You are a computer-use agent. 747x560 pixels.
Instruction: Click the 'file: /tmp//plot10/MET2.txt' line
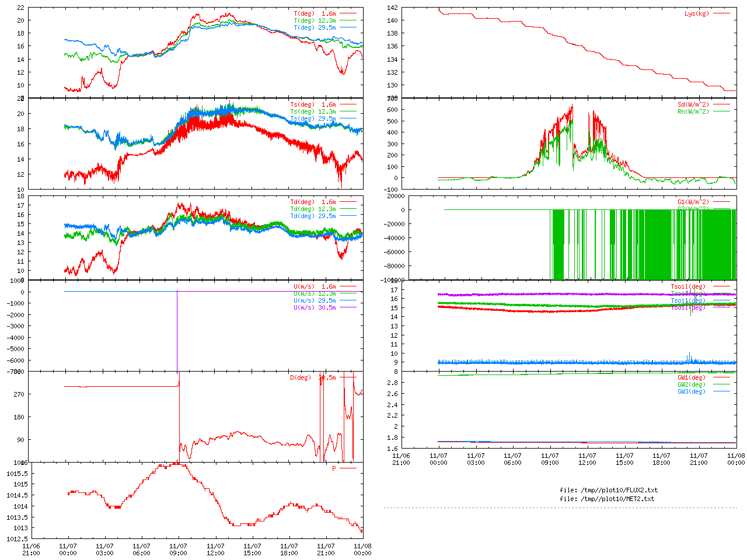pyautogui.click(x=607, y=499)
